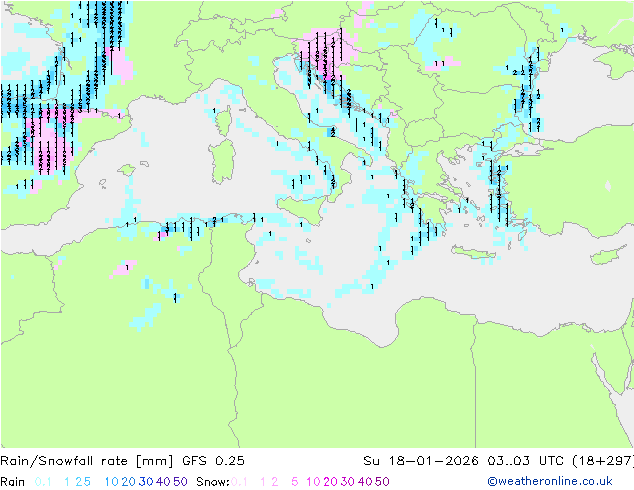
Task: Click the "(18+297)" forecast hour text
Action: point(603,461)
